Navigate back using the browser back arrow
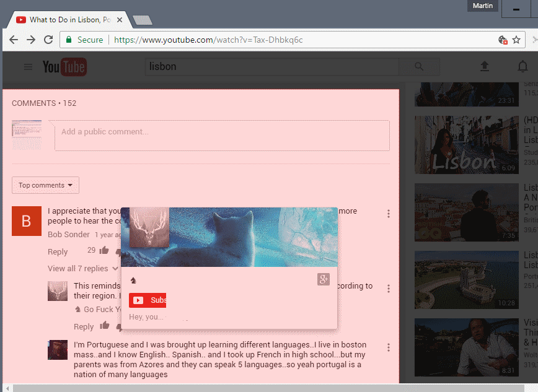This screenshot has width=538, height=392. (14, 39)
